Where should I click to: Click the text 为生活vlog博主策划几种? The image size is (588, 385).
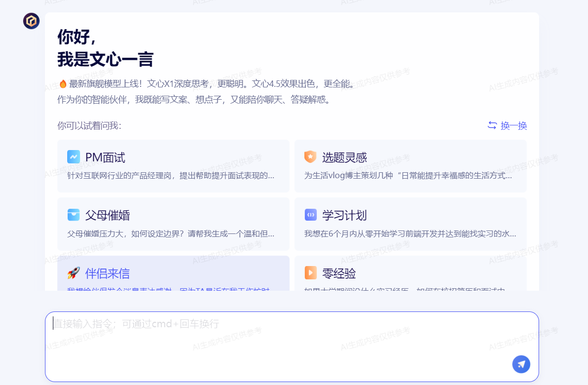point(348,176)
